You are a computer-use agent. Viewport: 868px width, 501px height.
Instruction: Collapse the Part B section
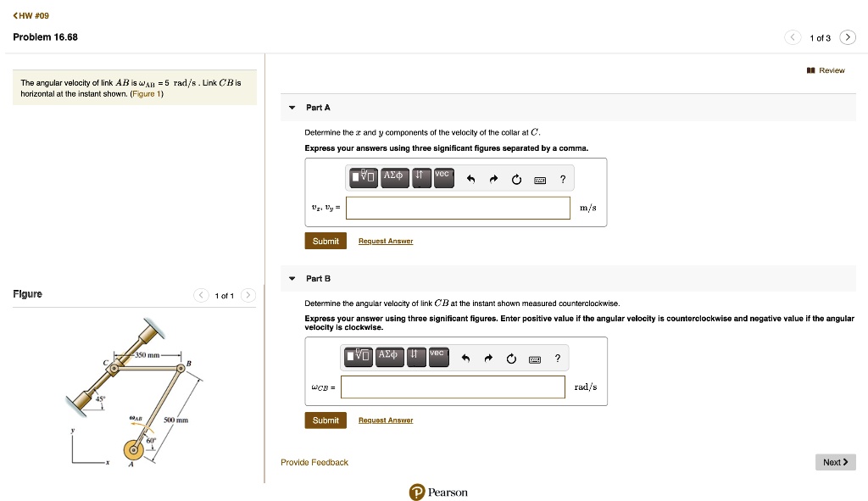(x=292, y=278)
